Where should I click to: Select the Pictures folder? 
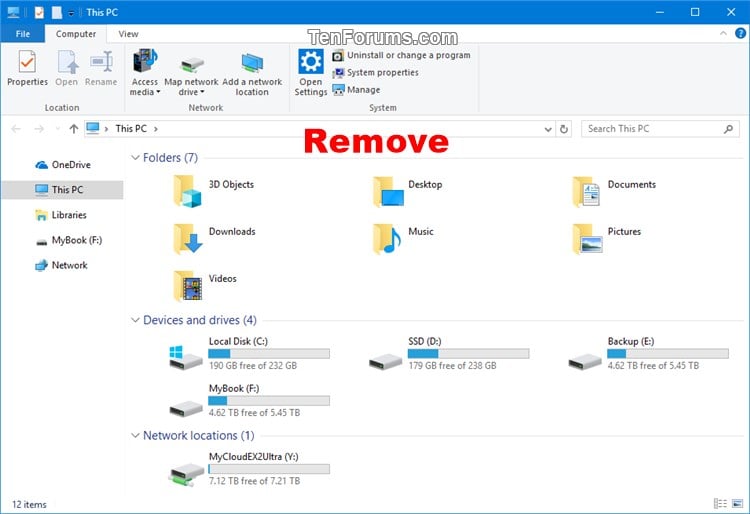(607, 238)
